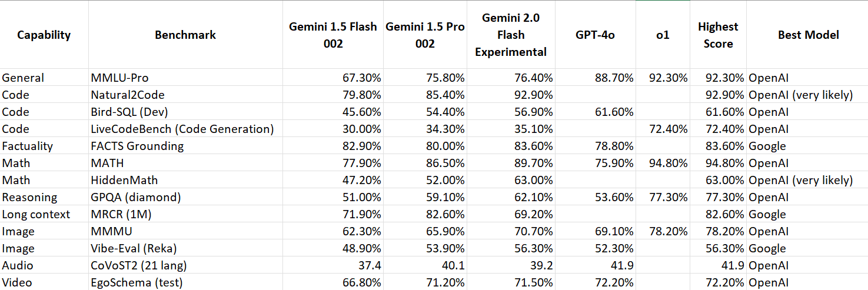Select the GPT-4o column header

click(x=595, y=35)
